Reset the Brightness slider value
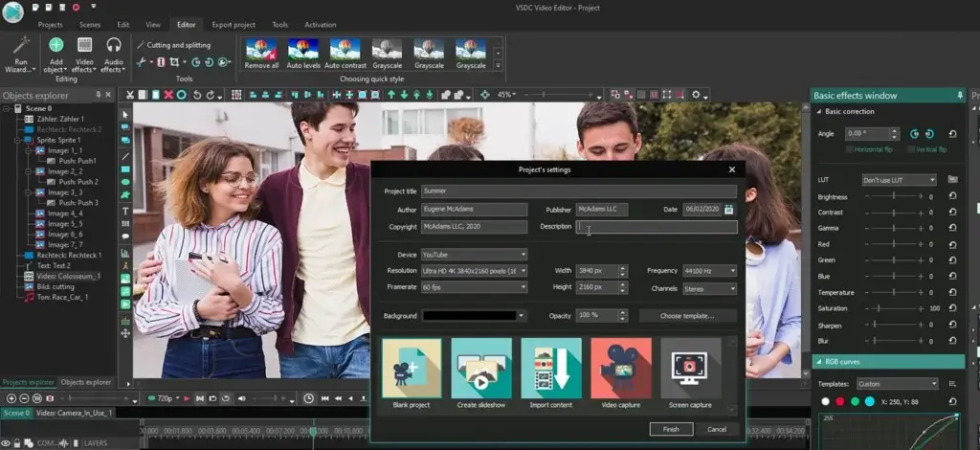 [952, 197]
